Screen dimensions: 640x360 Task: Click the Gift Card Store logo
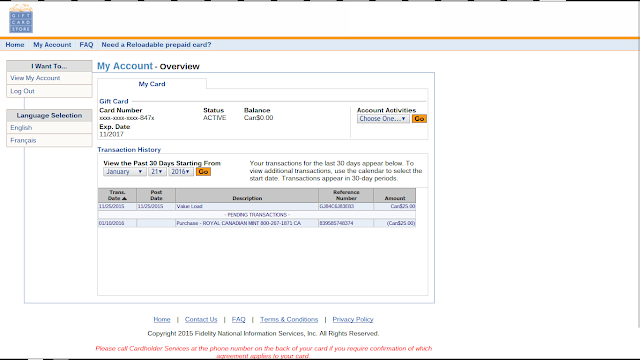(21, 19)
